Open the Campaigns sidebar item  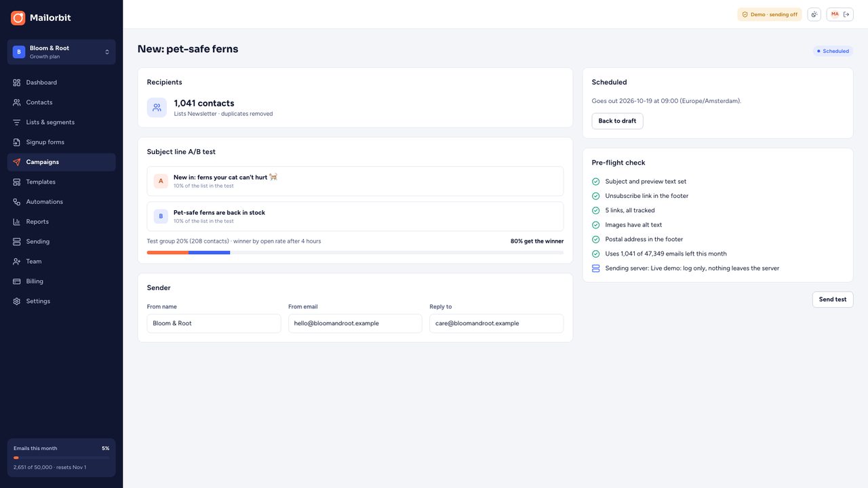coord(62,162)
